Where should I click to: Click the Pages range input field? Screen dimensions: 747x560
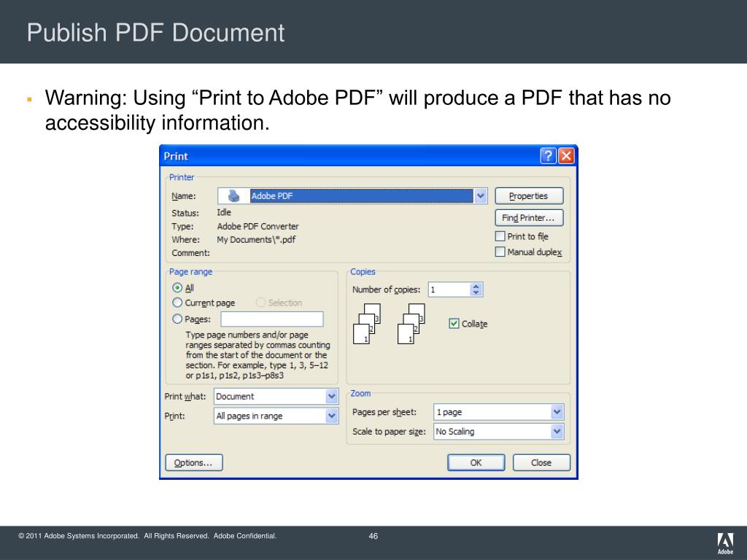pos(272,319)
